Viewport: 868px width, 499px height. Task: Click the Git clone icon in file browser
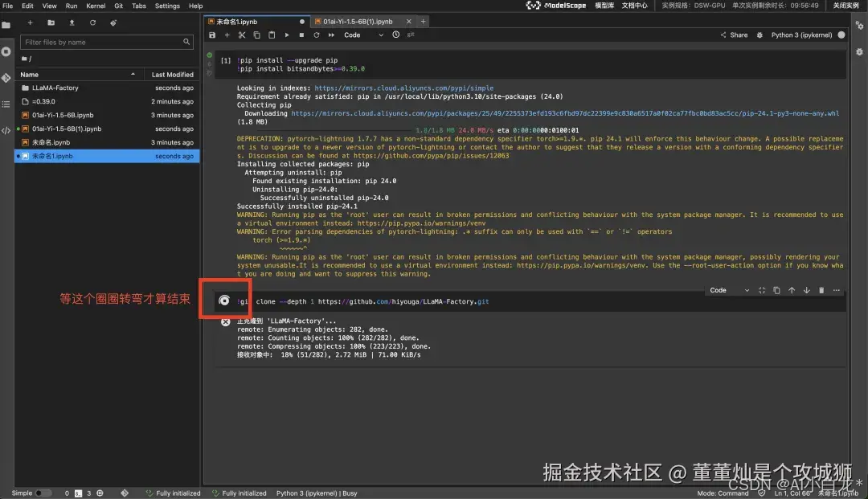pos(113,22)
